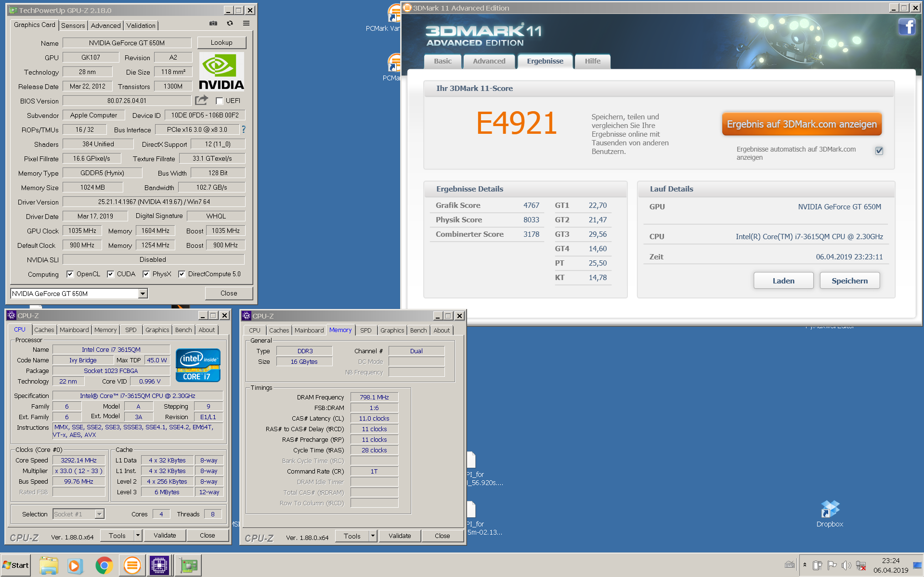The width and height of the screenshot is (924, 577).
Task: Switch to the Sensors tab in GPU-Z
Action: [x=73, y=26]
